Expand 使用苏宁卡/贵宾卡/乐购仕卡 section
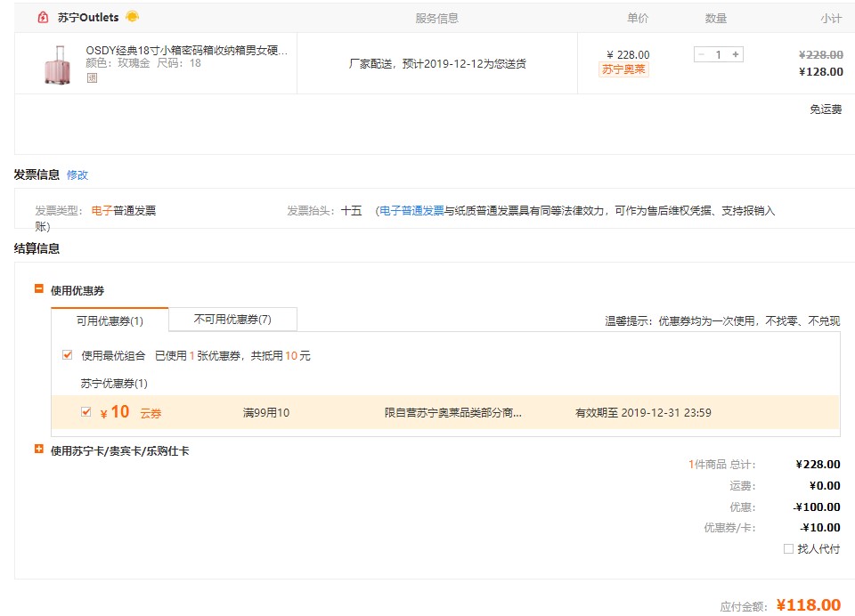This screenshot has width=855, height=616. tap(38, 449)
